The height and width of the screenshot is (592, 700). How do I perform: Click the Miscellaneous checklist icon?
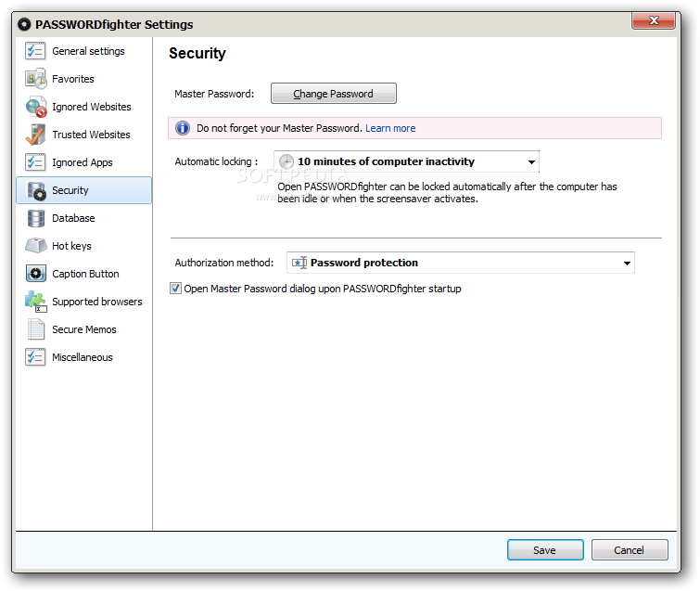[x=35, y=357]
